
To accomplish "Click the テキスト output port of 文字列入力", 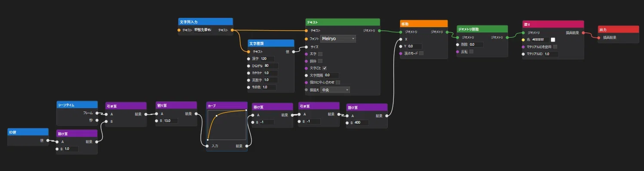I will [x=232, y=30].
